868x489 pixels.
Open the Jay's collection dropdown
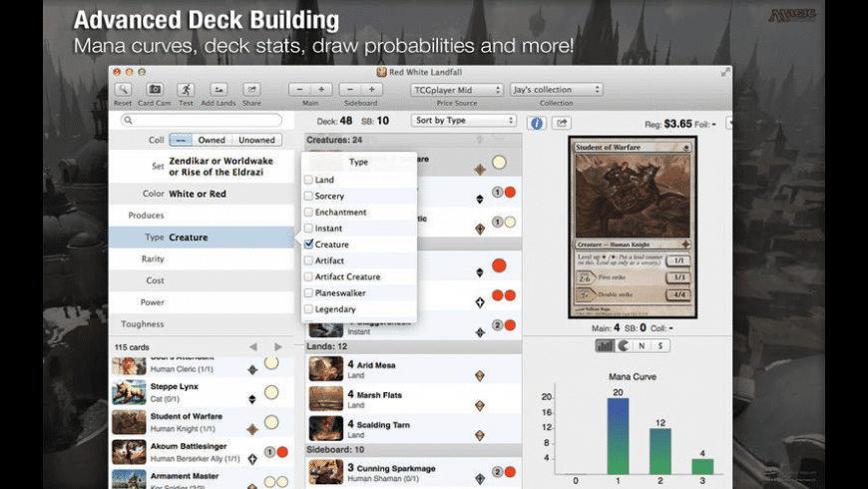tap(557, 90)
